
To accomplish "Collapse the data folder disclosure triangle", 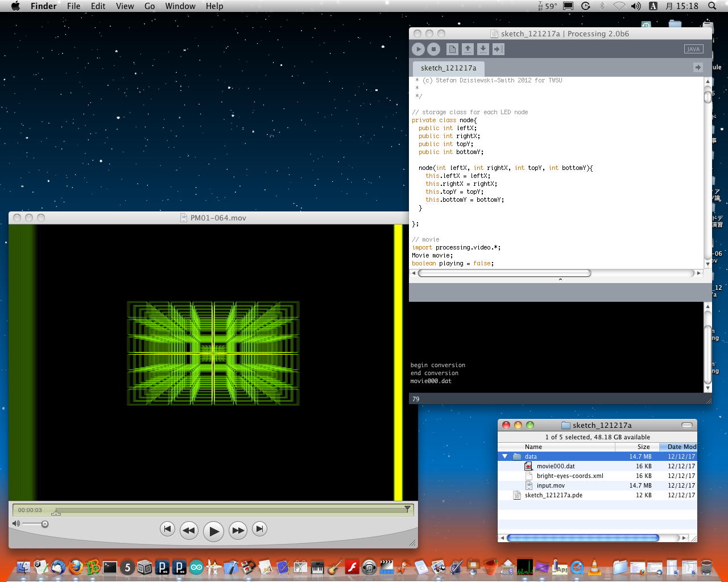I will click(504, 456).
